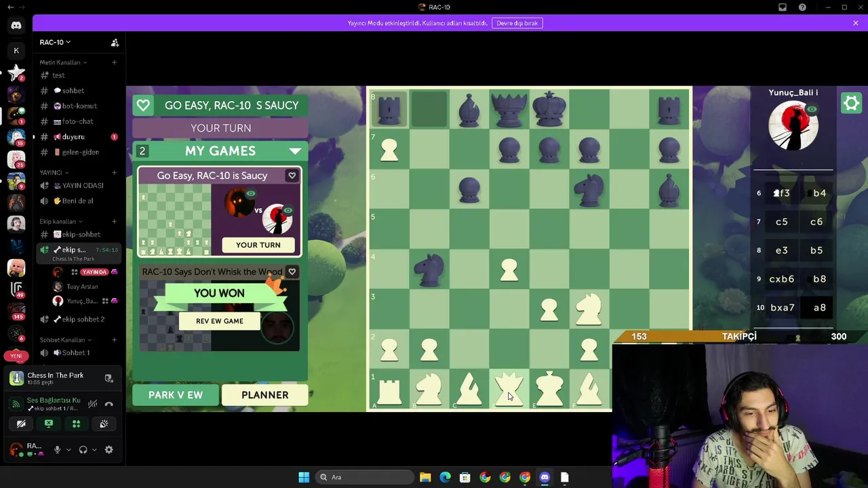Select the white knight on f3

[x=589, y=309]
